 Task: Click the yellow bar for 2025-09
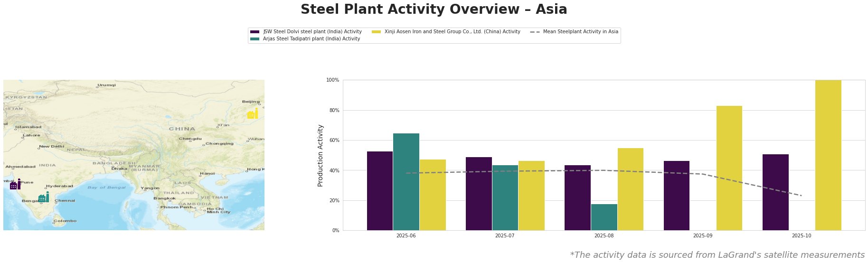[729, 168]
